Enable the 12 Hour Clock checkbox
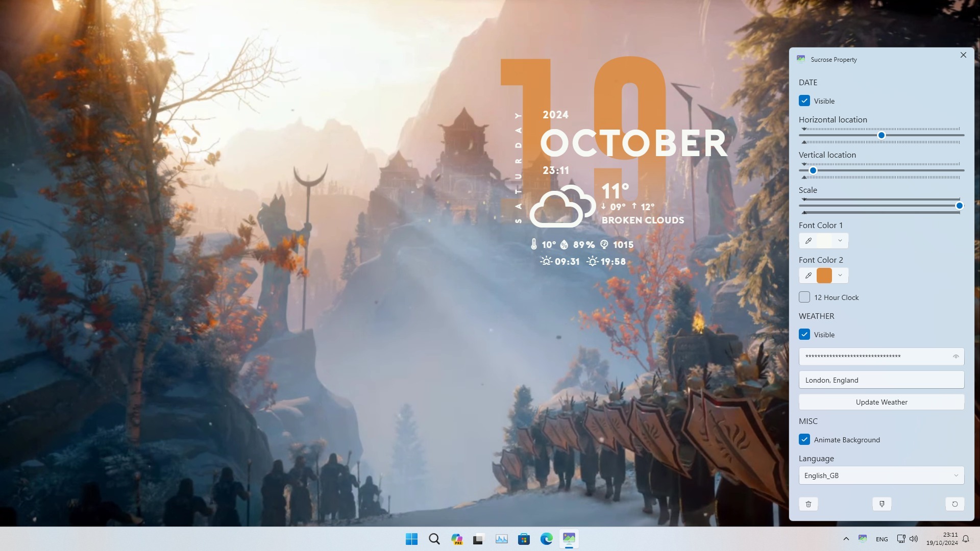The image size is (980, 551). coord(804,297)
